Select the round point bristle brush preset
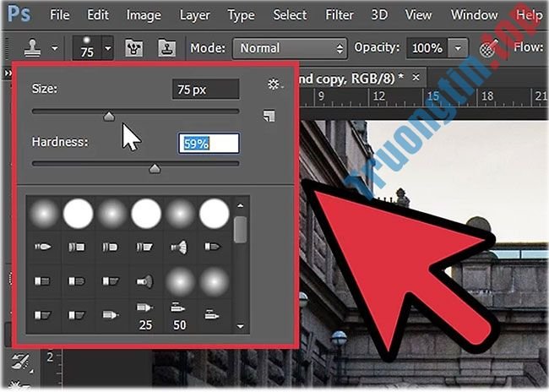549x392 pixels. point(43,247)
